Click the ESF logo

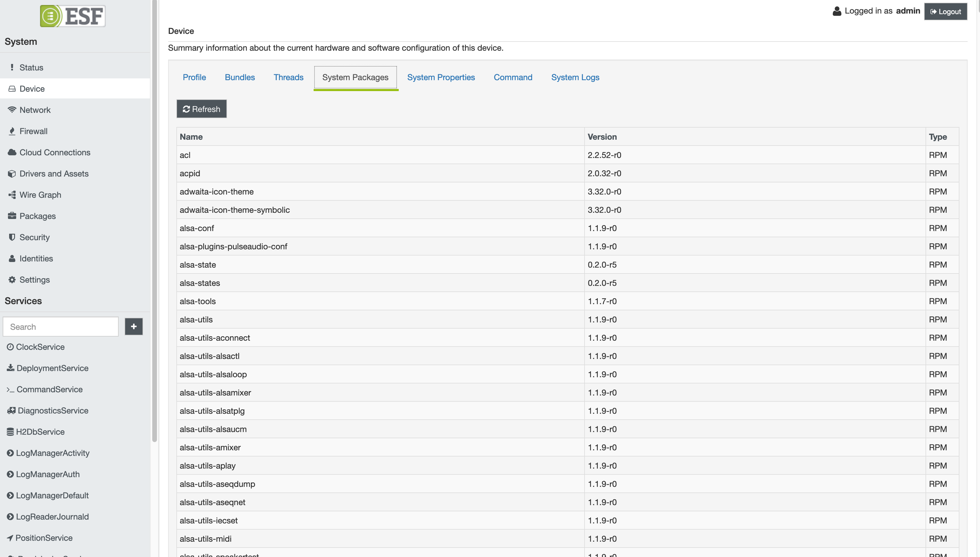pyautogui.click(x=73, y=16)
